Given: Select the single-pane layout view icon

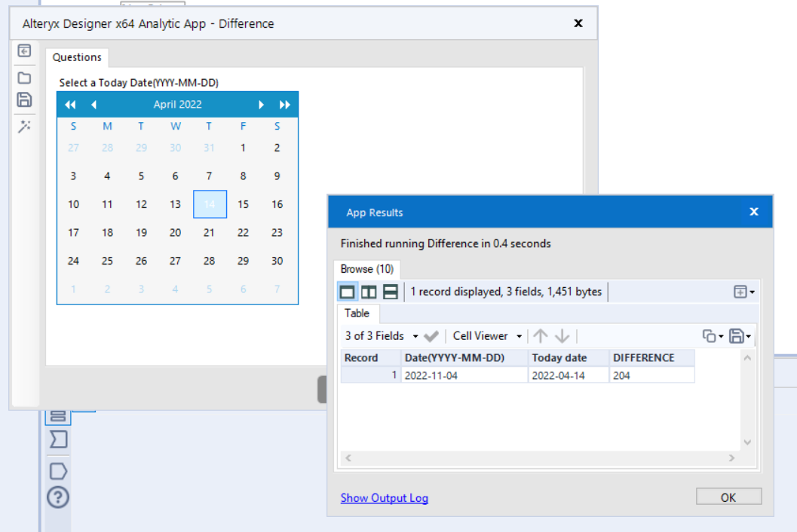Looking at the screenshot, I should (348, 292).
